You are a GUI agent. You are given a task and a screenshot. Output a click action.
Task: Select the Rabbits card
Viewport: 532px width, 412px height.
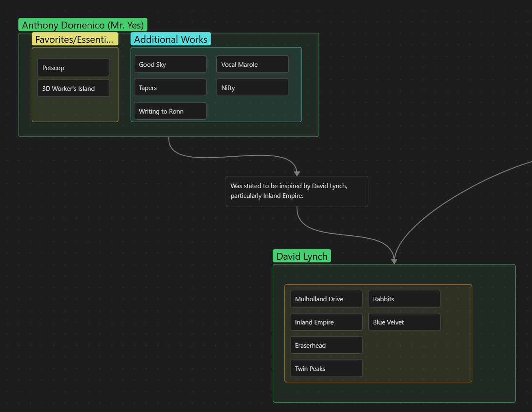404,299
